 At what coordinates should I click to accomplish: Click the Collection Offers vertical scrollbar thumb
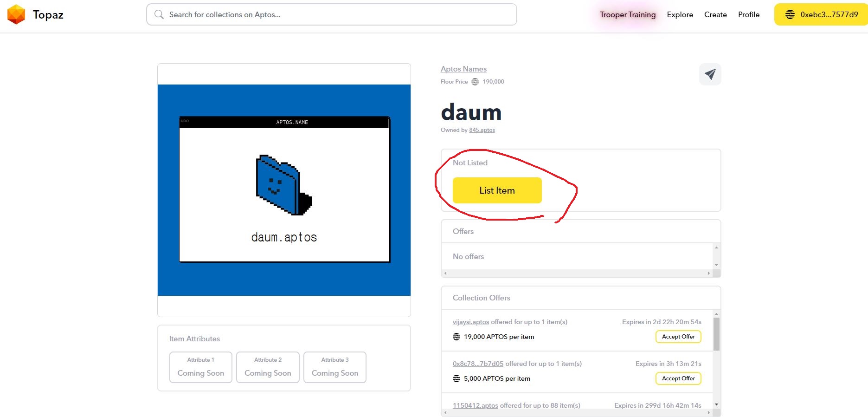point(716,334)
